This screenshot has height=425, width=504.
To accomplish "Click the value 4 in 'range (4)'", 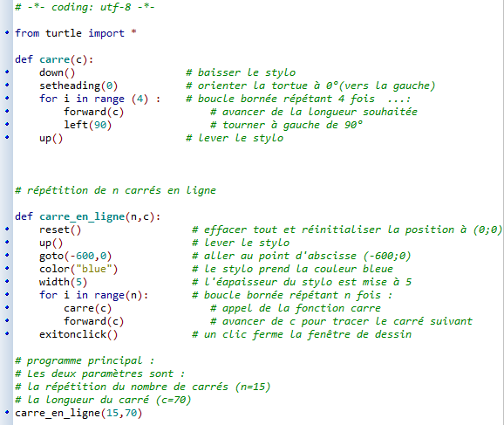I will click(140, 99).
